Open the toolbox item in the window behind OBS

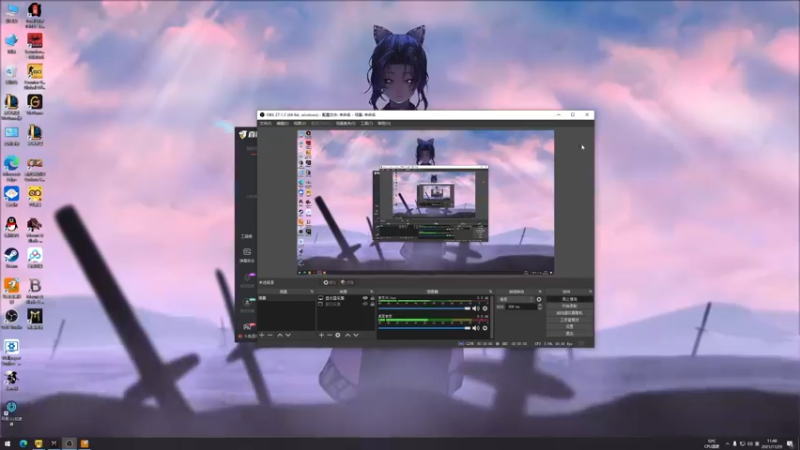pyautogui.click(x=247, y=236)
